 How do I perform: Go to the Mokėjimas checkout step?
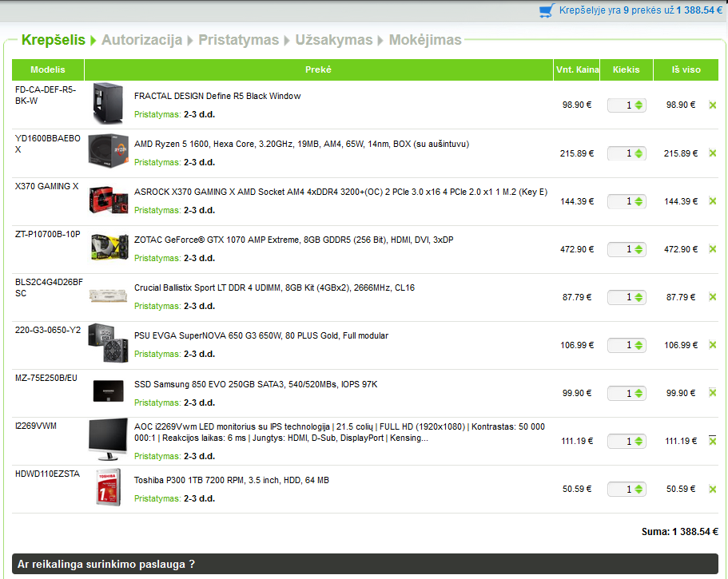(x=425, y=40)
